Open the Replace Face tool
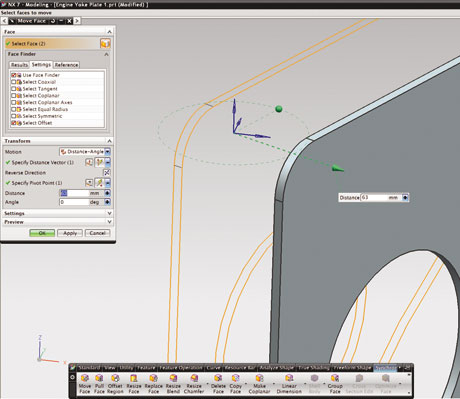 point(153,384)
